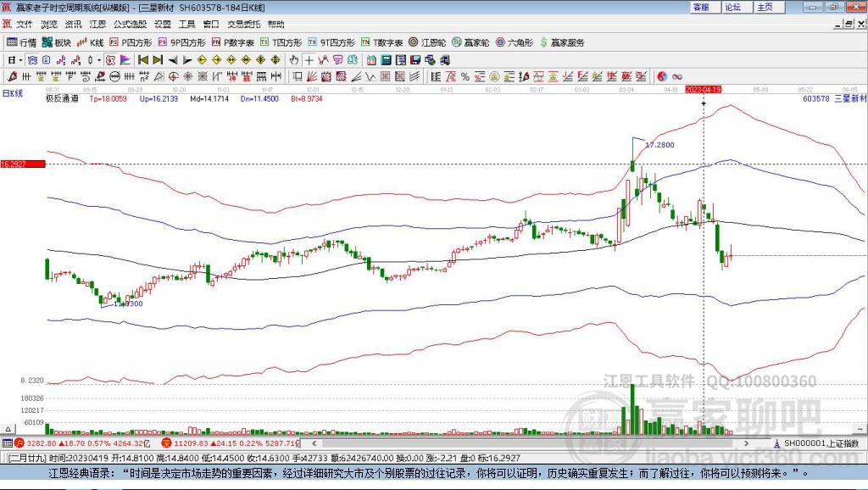Open the T数字表 number table
The width and height of the screenshot is (868, 490).
[382, 42]
